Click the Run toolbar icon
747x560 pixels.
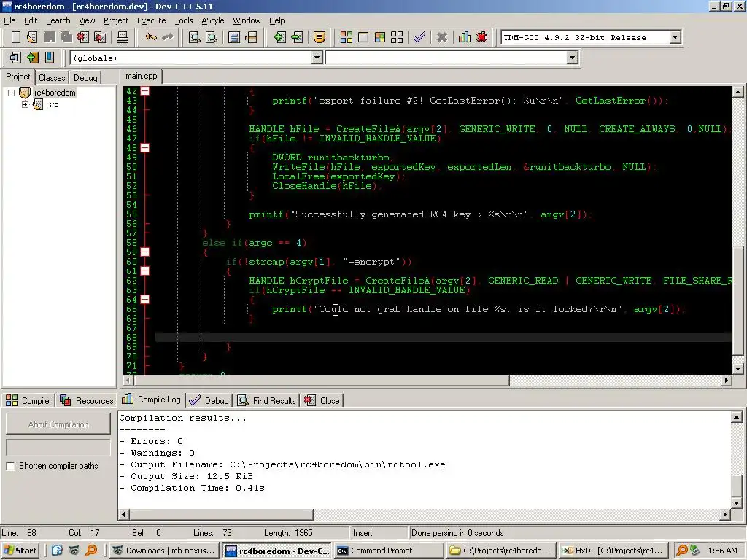tap(363, 37)
